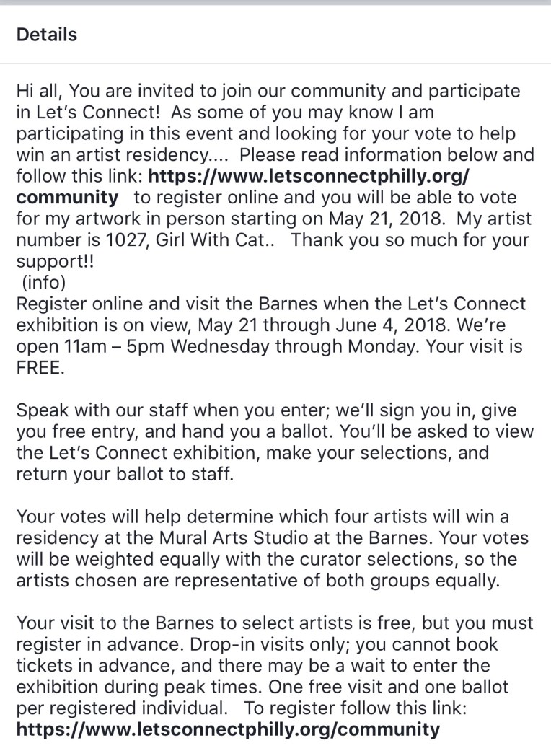Click the Details section heading
Image resolution: width=551 pixels, height=756 pixels.
(46, 34)
